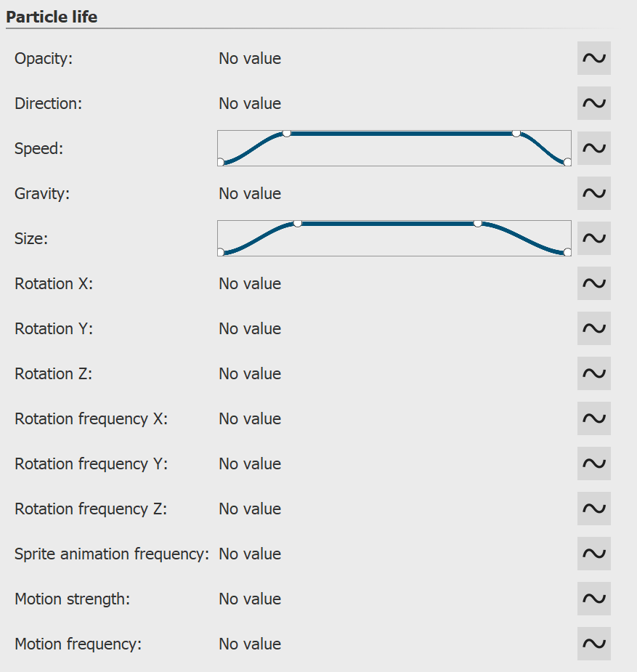
Task: Click the Sprite animation frequency curve icon
Action: point(593,554)
